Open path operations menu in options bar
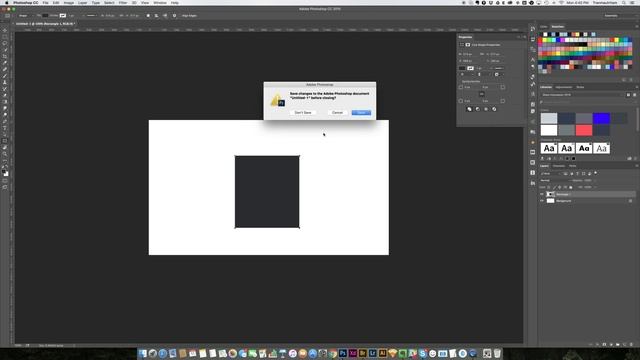The image size is (640, 360). [148, 16]
